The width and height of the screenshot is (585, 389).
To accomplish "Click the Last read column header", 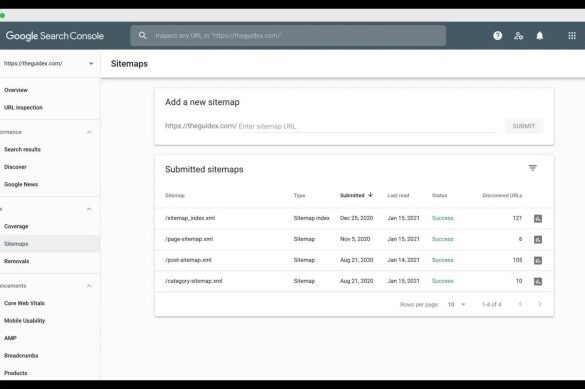I will coord(398,195).
